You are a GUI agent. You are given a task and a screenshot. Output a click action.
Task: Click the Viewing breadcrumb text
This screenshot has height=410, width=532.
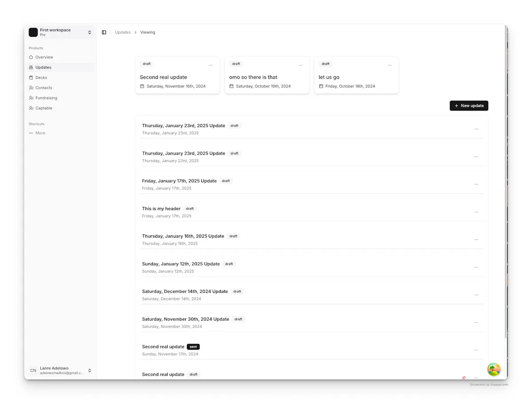point(148,32)
